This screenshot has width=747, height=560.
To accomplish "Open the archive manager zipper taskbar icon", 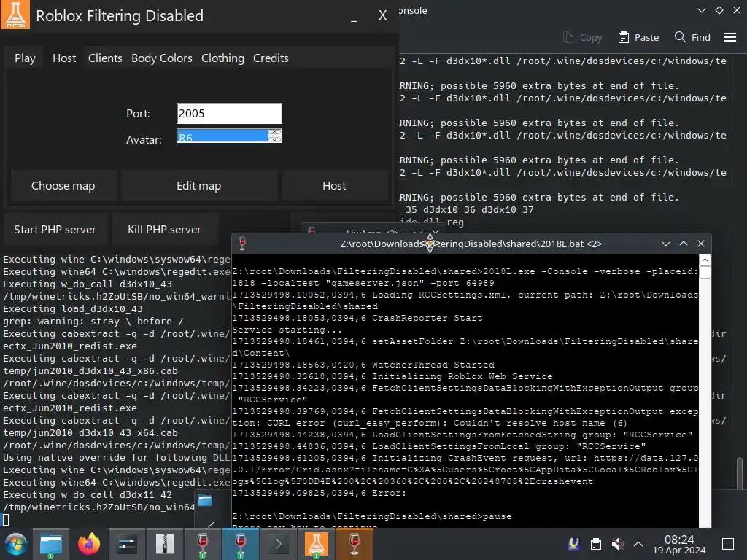I will pyautogui.click(x=164, y=544).
